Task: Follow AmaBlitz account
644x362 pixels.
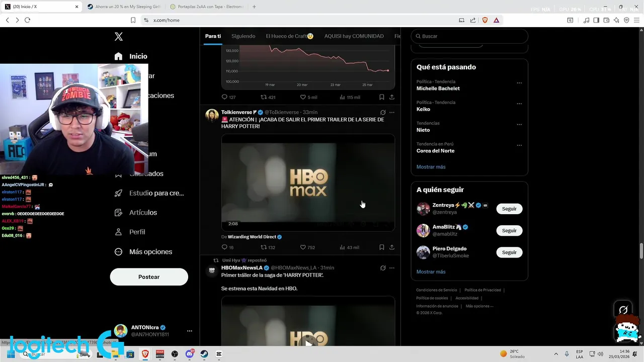Action: tap(509, 230)
